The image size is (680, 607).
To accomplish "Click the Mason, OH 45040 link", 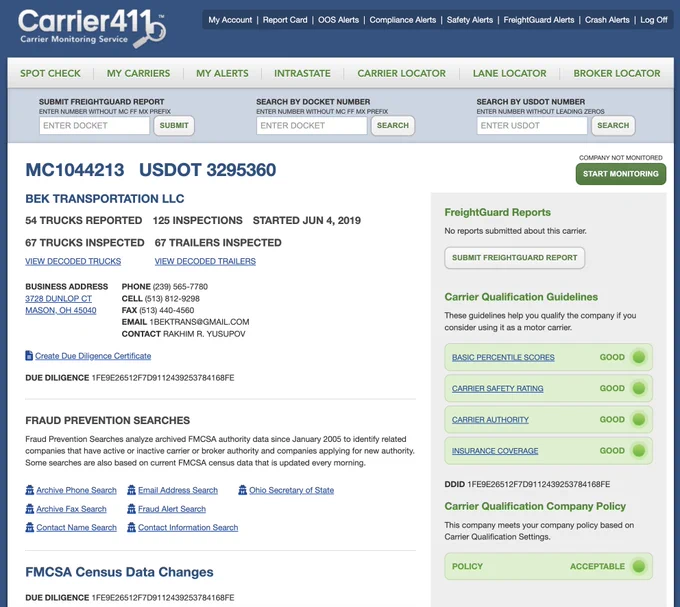I will click(x=61, y=310).
